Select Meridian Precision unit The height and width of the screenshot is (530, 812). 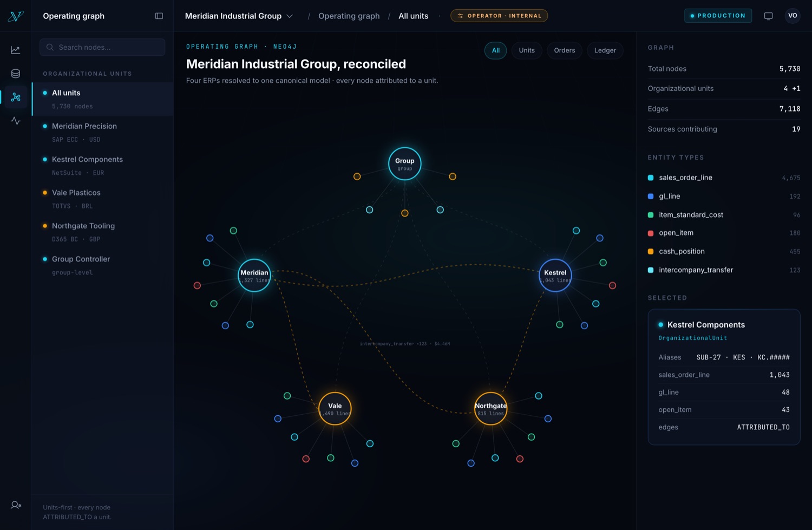pos(103,132)
